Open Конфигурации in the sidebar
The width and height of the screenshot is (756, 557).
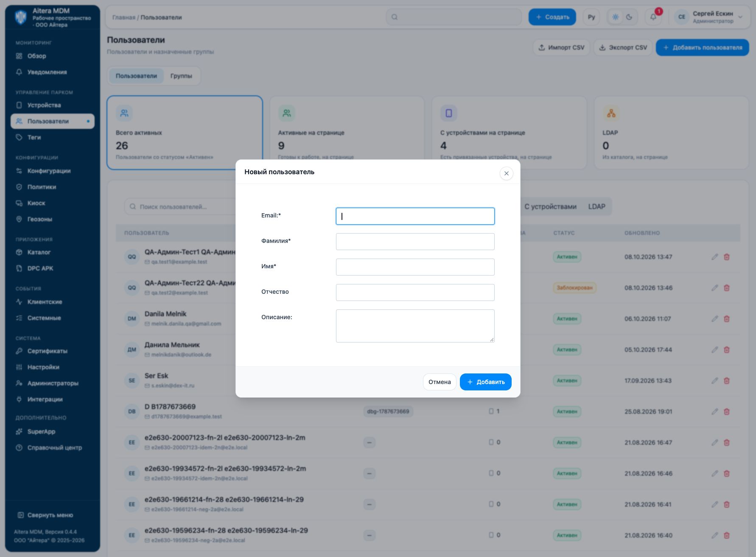[53, 171]
